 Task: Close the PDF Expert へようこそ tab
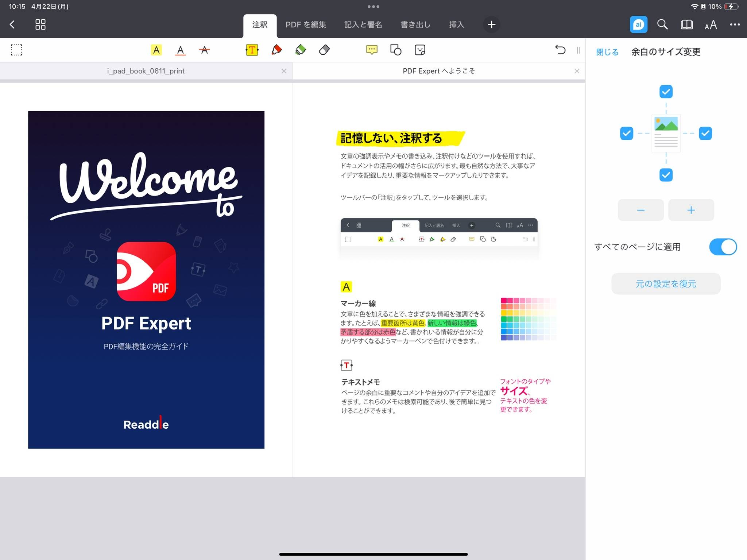(577, 71)
